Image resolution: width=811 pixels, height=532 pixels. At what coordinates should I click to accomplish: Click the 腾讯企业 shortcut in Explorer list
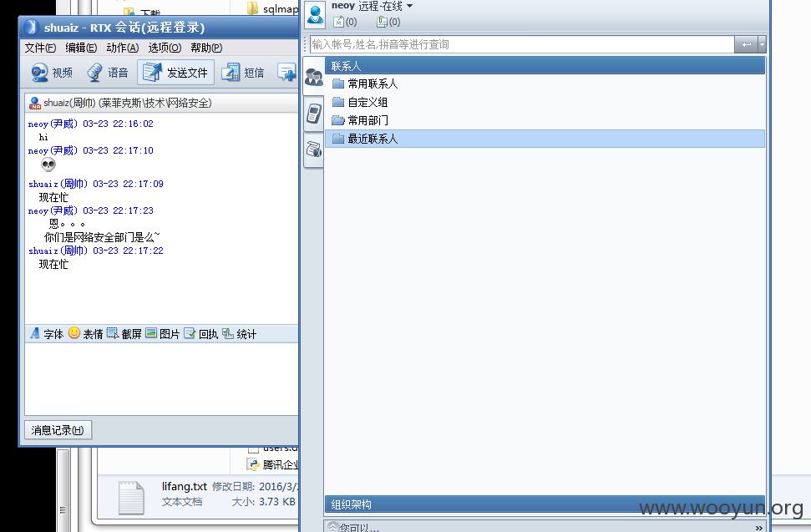click(x=273, y=465)
